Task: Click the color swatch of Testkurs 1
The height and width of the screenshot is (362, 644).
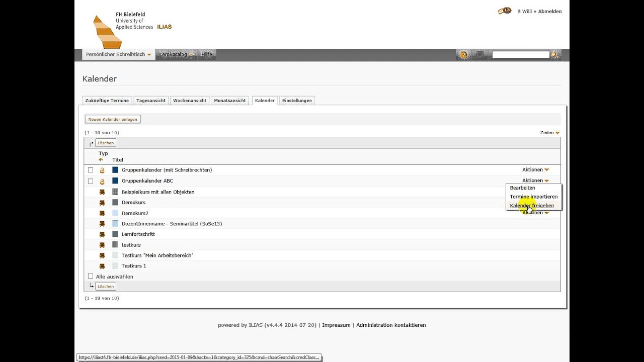Action: [x=115, y=266]
